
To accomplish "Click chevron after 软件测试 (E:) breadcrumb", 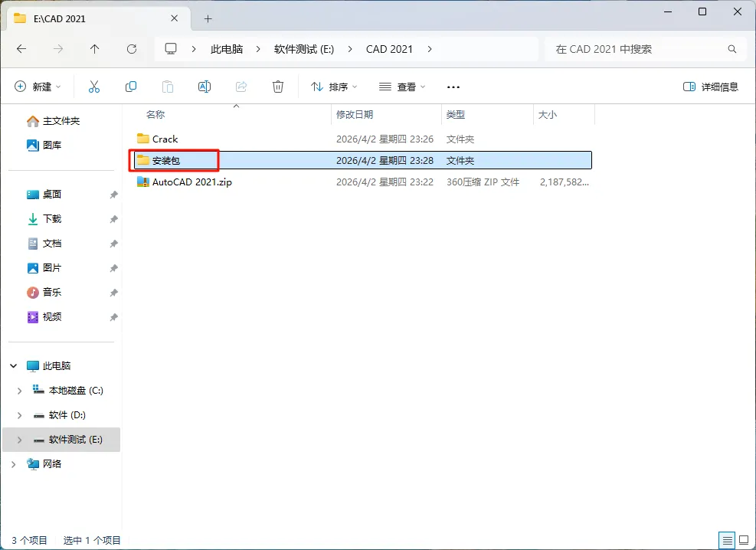I will [350, 49].
